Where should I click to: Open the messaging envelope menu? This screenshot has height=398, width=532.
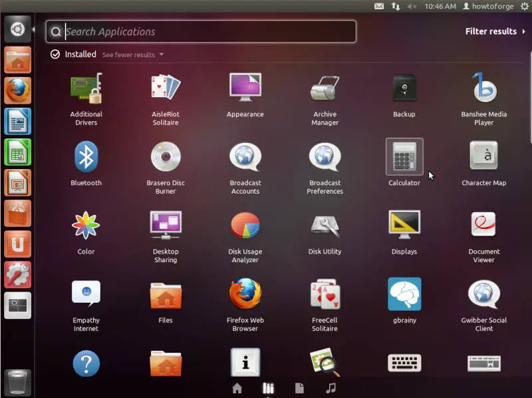pos(379,6)
